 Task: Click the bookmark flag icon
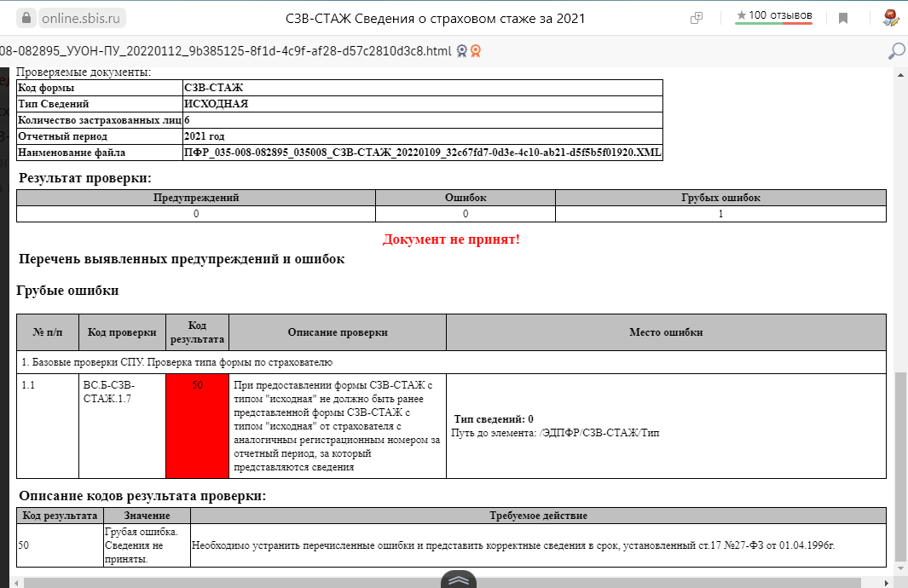(843, 16)
